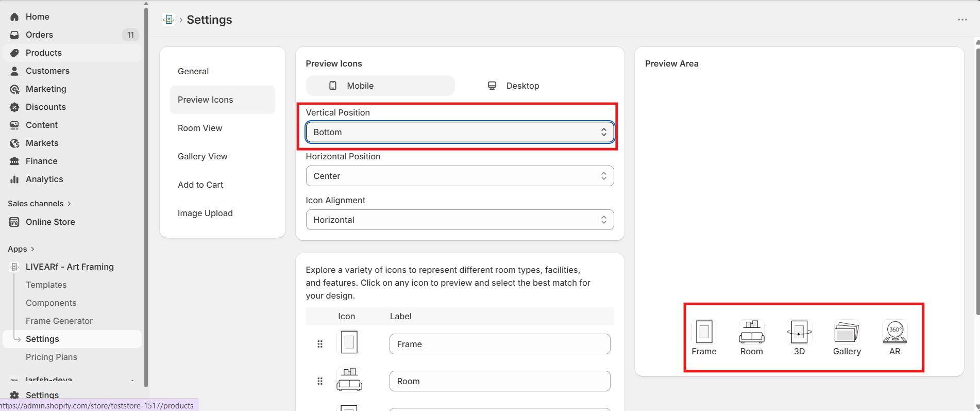Open the Horizontal Position dropdown
Screen dimensions: 980x411
coord(460,176)
